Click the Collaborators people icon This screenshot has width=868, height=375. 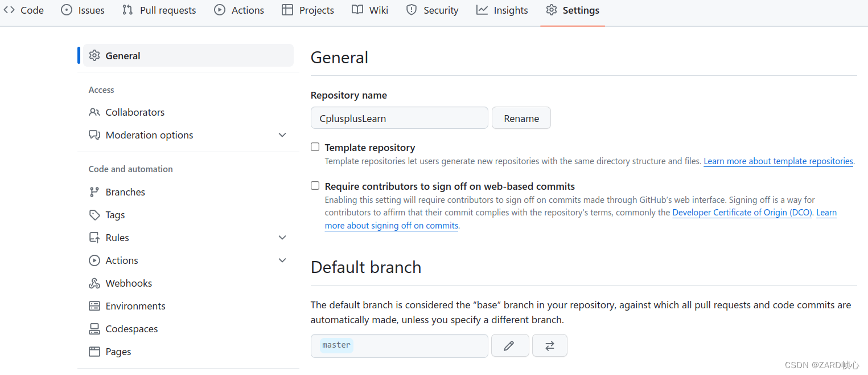click(x=94, y=112)
